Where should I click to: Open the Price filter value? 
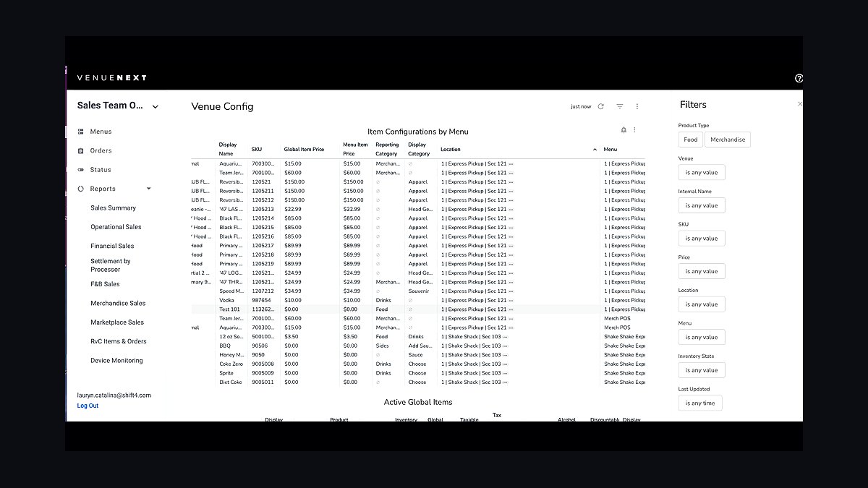[x=702, y=271]
